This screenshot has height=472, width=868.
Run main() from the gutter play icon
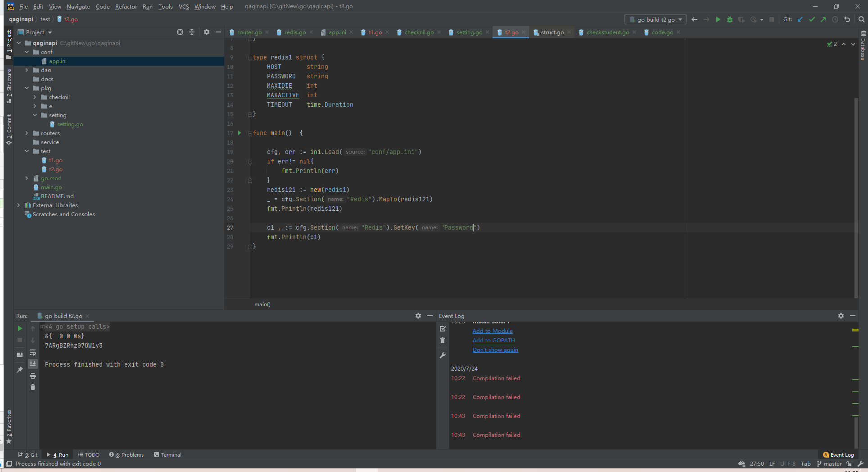(x=240, y=133)
